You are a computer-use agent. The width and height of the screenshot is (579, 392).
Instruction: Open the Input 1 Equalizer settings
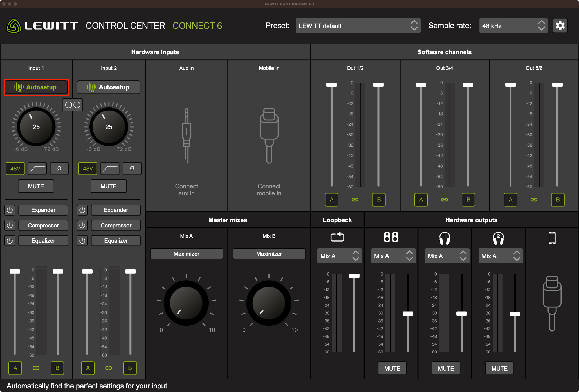43,241
